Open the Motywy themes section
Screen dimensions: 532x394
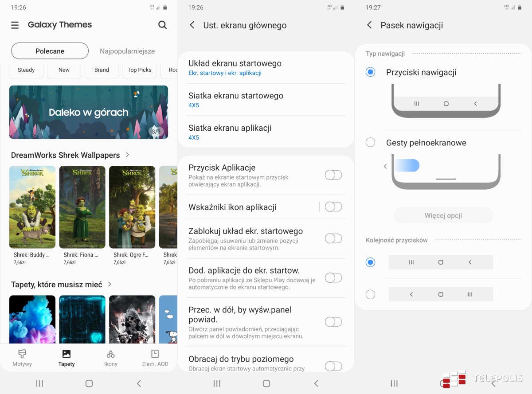(22, 358)
